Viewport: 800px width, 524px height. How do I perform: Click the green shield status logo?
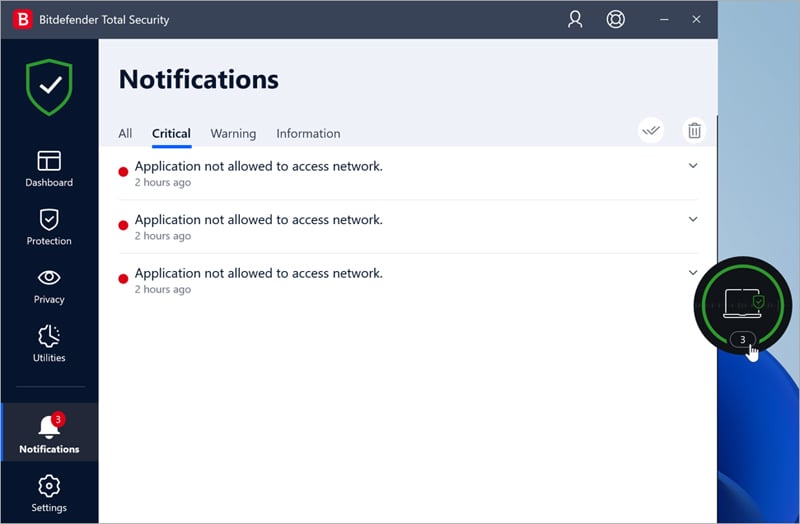coord(49,88)
